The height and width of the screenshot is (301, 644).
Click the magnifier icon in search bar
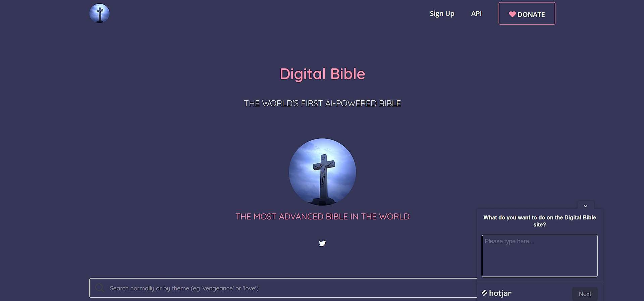point(100,288)
